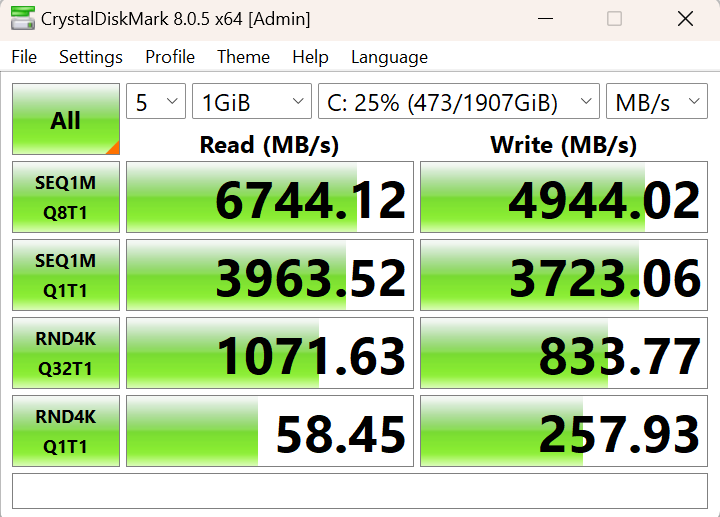Click the Read (MB/s) column header
Screen dimensions: 720x517
click(270, 145)
